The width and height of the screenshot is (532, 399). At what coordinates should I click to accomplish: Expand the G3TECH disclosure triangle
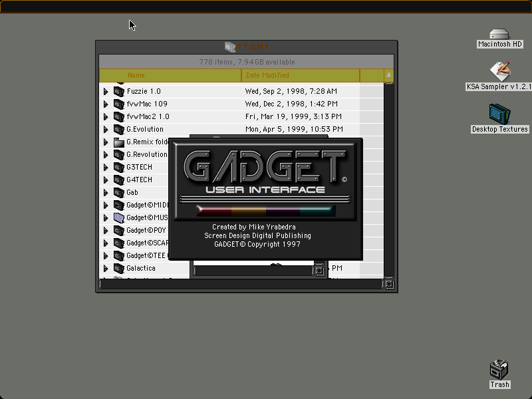pyautogui.click(x=106, y=168)
